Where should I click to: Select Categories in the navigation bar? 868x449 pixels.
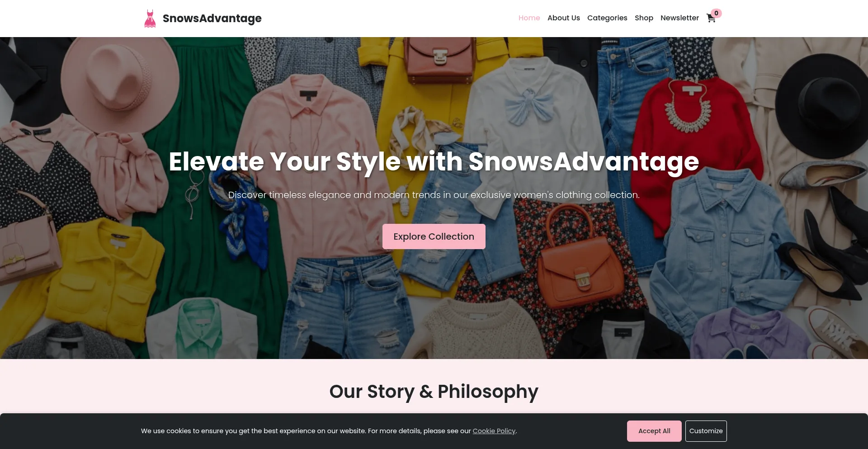coord(607,18)
